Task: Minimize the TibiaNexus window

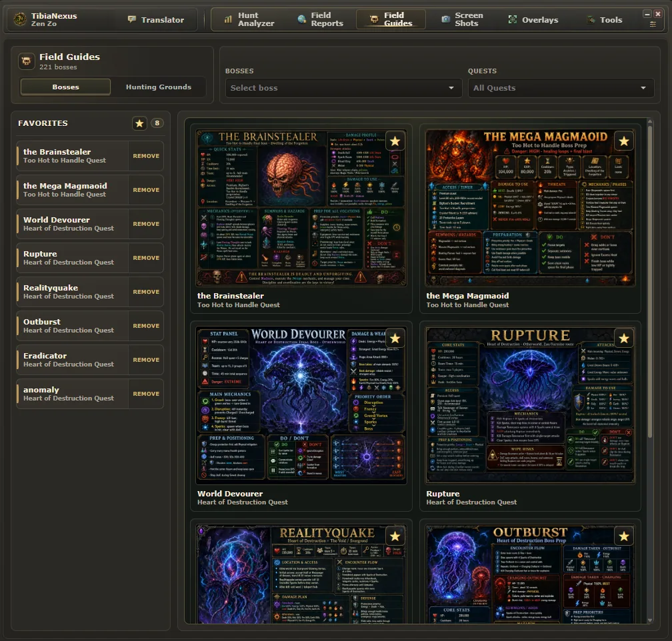Action: point(647,15)
